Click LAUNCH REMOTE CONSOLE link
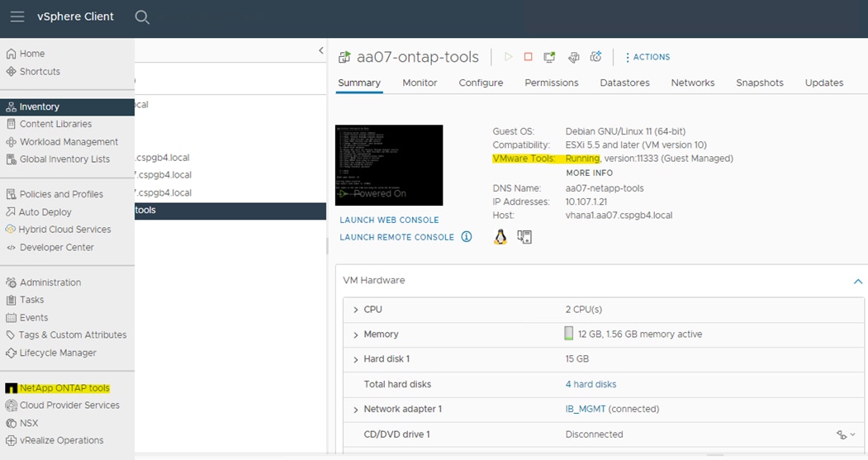This screenshot has height=460, width=868. (x=397, y=237)
